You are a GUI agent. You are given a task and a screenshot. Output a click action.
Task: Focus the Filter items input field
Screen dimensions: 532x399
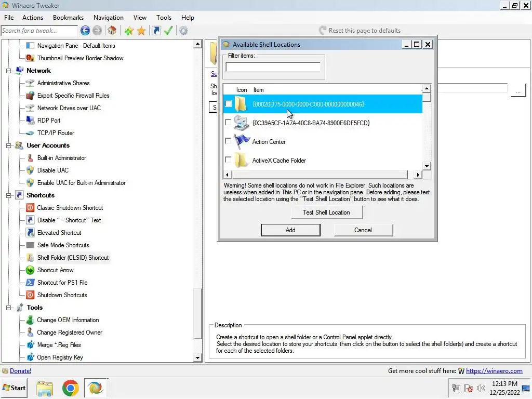(273, 67)
